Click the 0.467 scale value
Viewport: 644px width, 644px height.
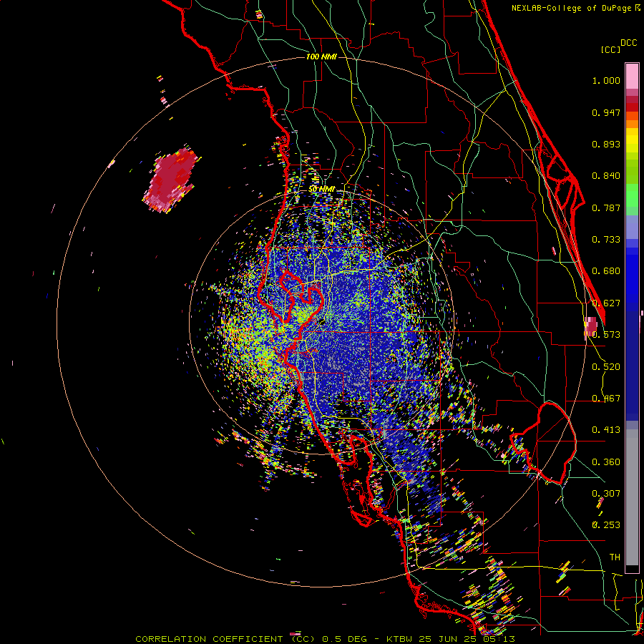[x=606, y=399]
